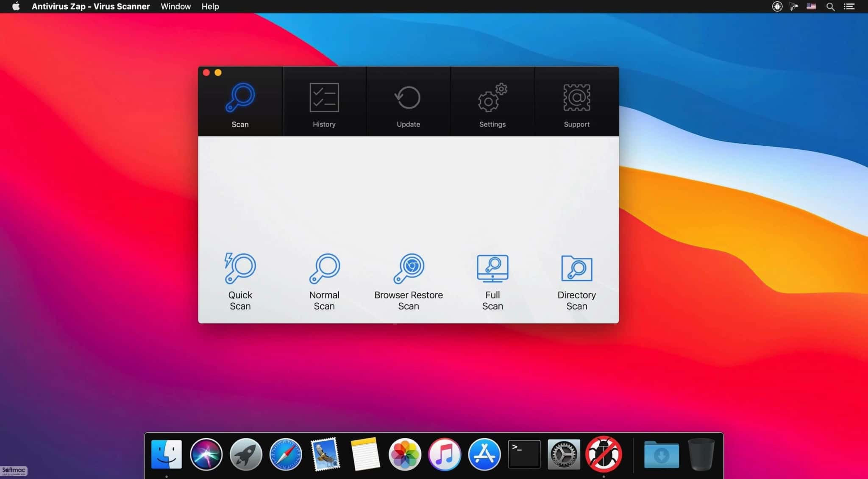This screenshot has height=479, width=868.
Task: Select the Scan tab
Action: click(240, 102)
